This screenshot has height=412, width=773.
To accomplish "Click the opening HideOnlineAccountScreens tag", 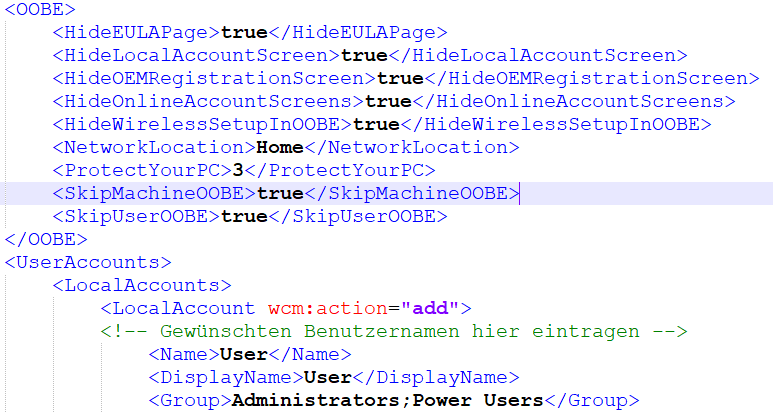I will 209,101.
